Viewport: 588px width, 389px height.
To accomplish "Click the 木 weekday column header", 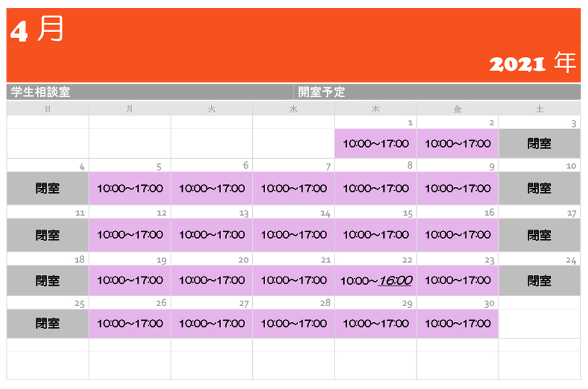I will pos(375,109).
